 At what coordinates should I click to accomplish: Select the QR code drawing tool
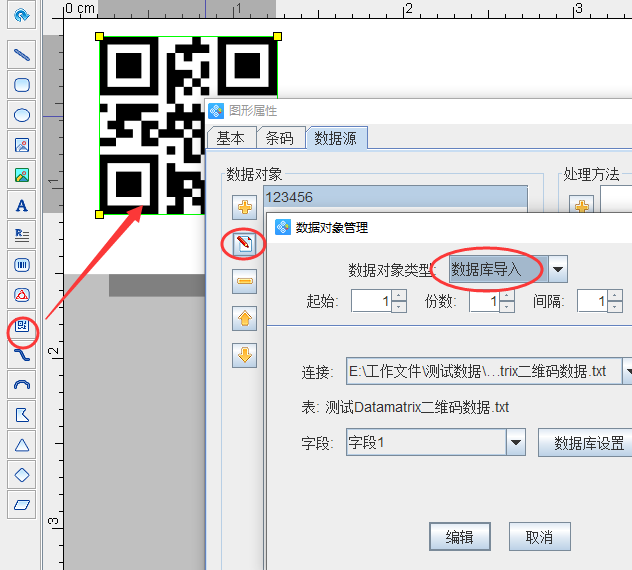click(x=21, y=325)
